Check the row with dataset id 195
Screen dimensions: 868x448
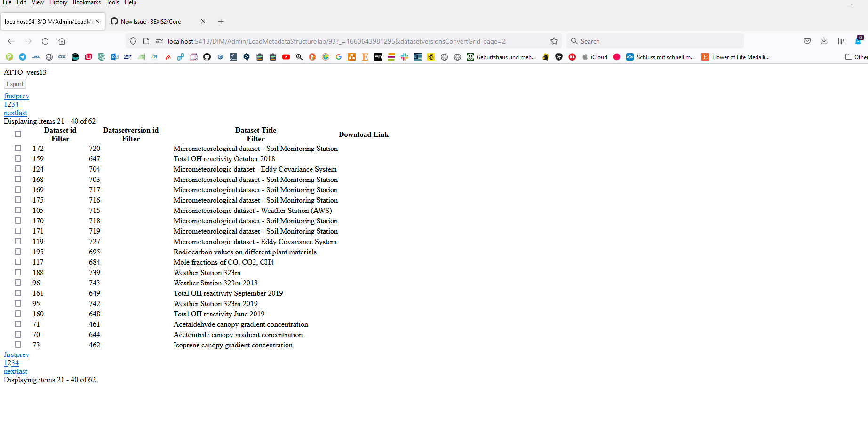18,252
